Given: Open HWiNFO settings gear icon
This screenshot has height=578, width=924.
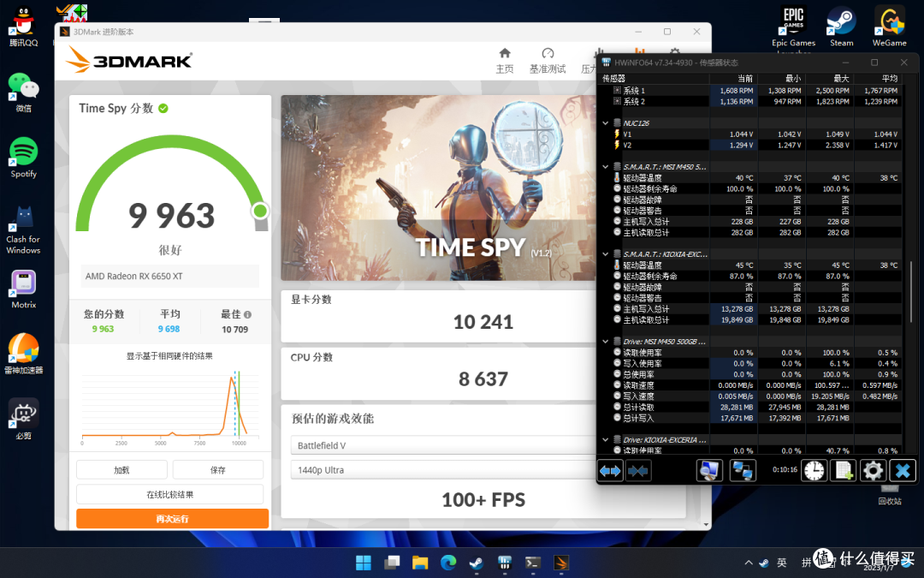Looking at the screenshot, I should 873,471.
